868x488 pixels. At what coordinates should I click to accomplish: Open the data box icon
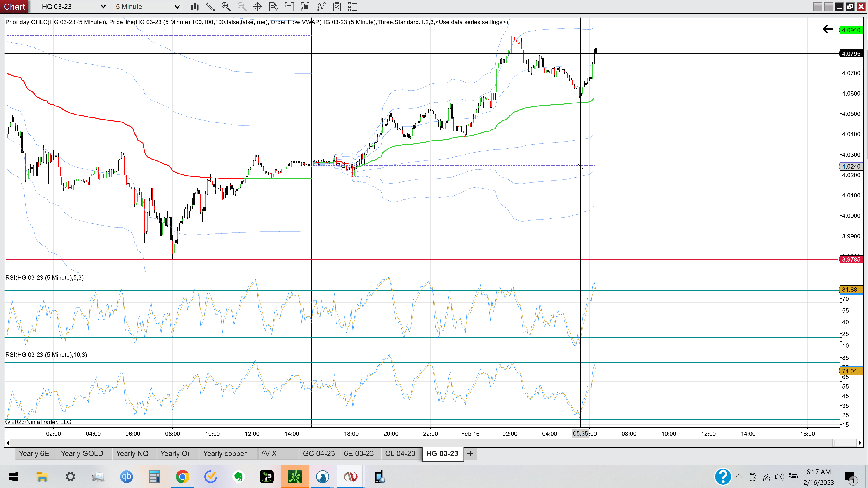point(274,7)
